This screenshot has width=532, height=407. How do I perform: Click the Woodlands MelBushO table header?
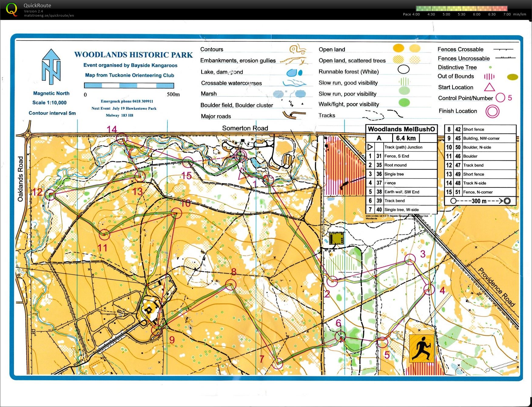401,129
